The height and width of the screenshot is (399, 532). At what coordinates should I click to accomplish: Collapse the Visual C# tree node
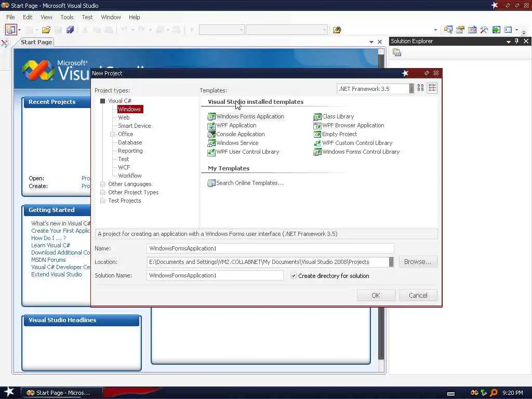coord(103,101)
